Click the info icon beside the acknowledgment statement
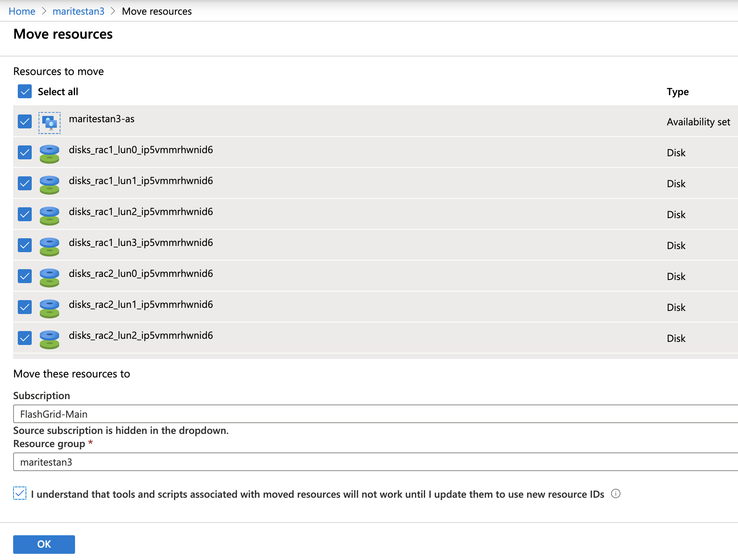Viewport: 738px width, 560px height. tap(616, 494)
